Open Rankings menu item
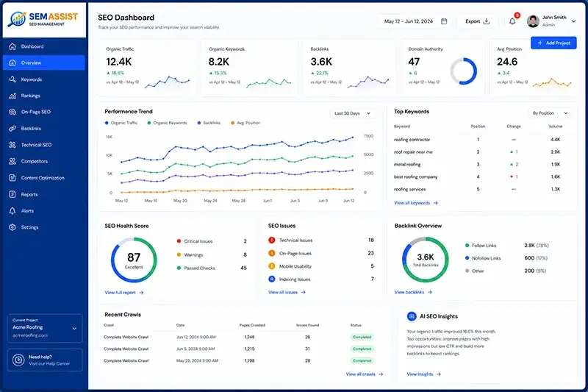Screen dimensions: 588x392 click(x=44, y=96)
